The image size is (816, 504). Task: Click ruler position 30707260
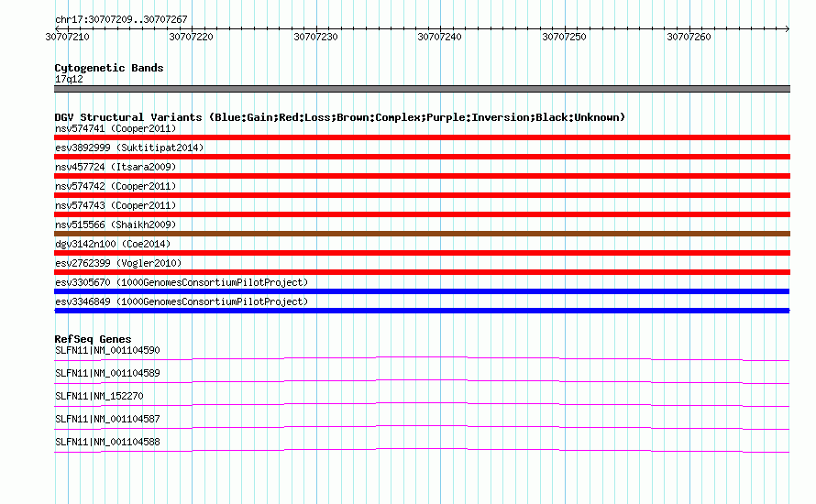click(x=689, y=37)
